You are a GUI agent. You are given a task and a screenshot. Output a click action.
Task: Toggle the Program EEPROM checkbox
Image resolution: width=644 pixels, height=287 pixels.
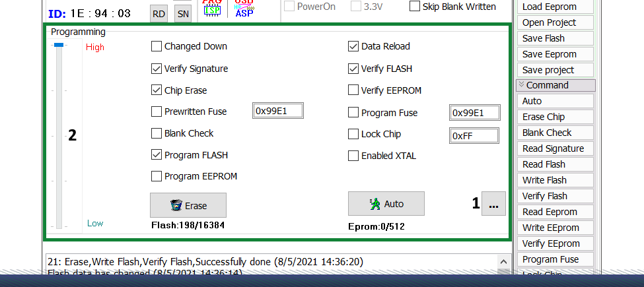pos(157,176)
